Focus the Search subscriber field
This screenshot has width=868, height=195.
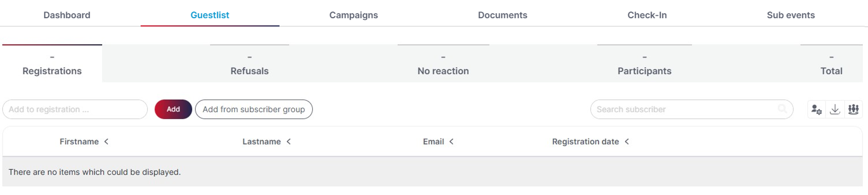click(x=692, y=109)
